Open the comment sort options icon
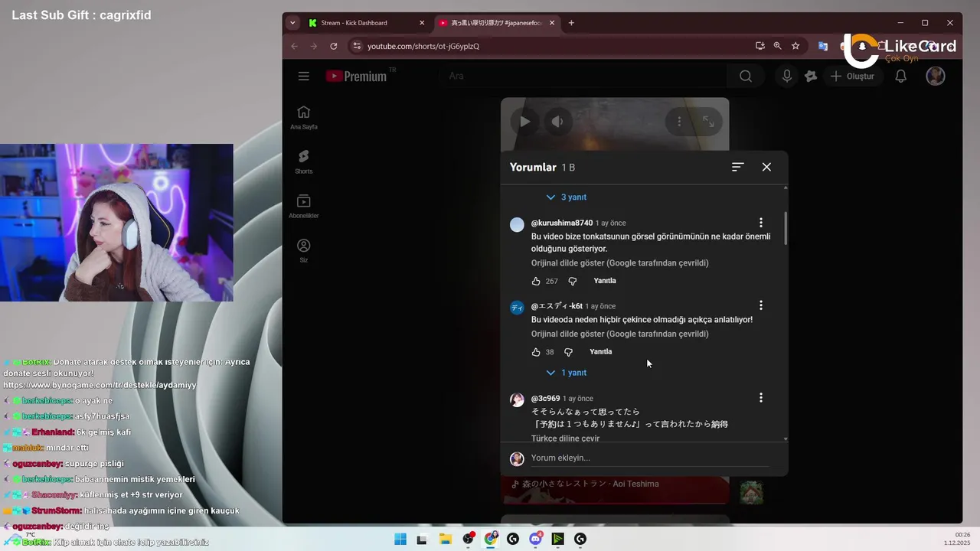Image resolution: width=980 pixels, height=551 pixels. [738, 167]
